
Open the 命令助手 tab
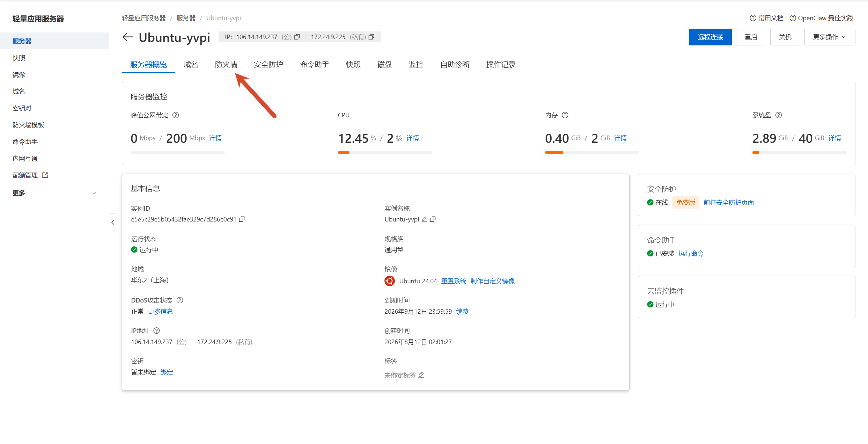(x=314, y=65)
